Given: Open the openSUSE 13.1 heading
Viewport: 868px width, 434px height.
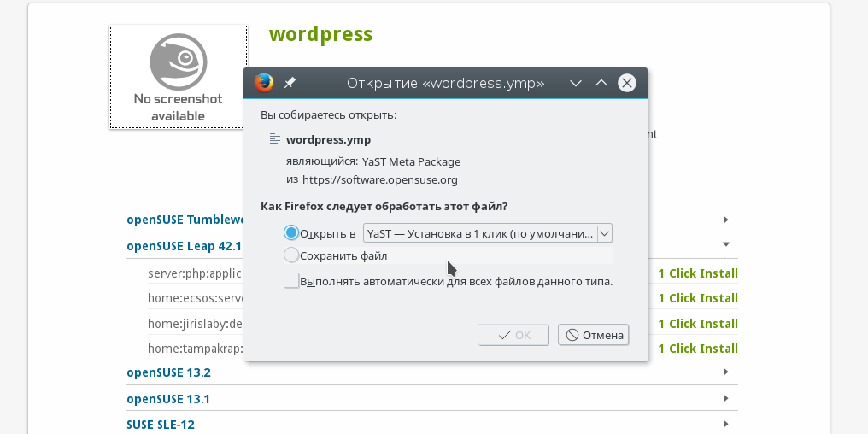Looking at the screenshot, I should click(168, 399).
